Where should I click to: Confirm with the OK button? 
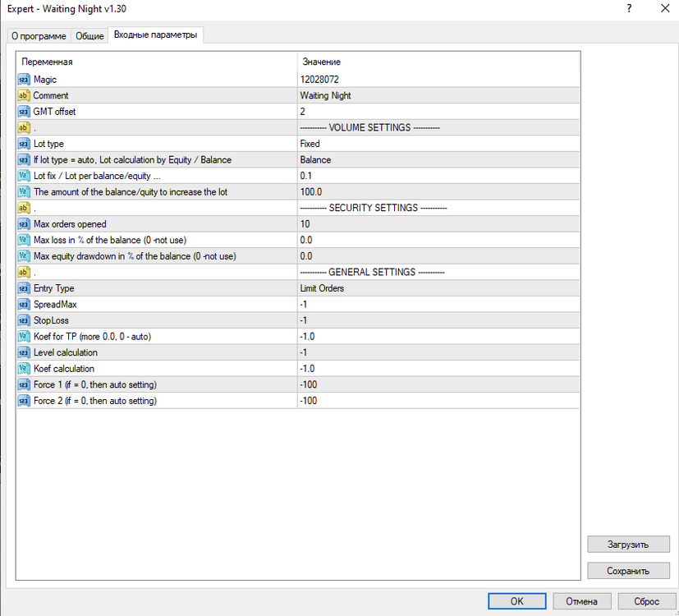pyautogui.click(x=517, y=601)
